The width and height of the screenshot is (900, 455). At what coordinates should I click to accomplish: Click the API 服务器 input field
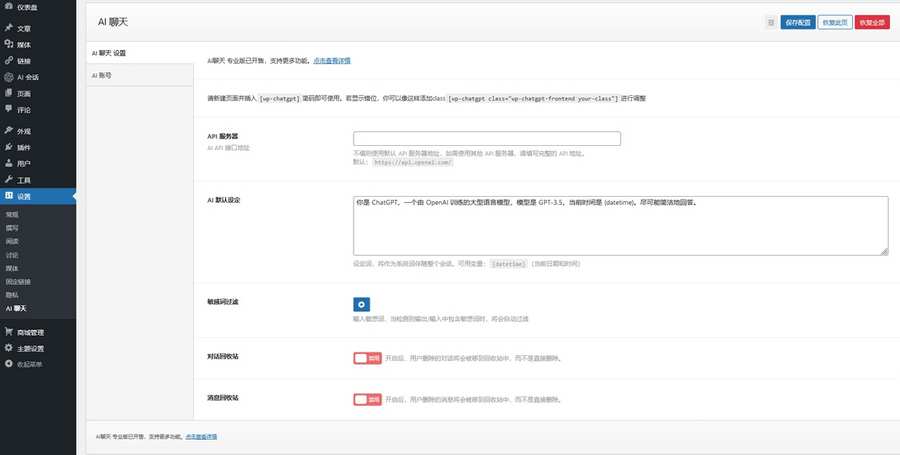[x=487, y=139]
